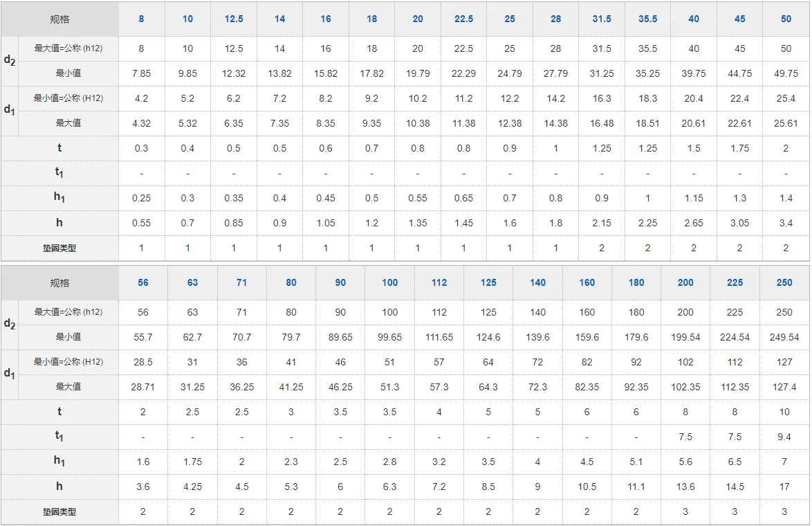Select the size 100 header link
812x526 pixels.
click(x=390, y=282)
